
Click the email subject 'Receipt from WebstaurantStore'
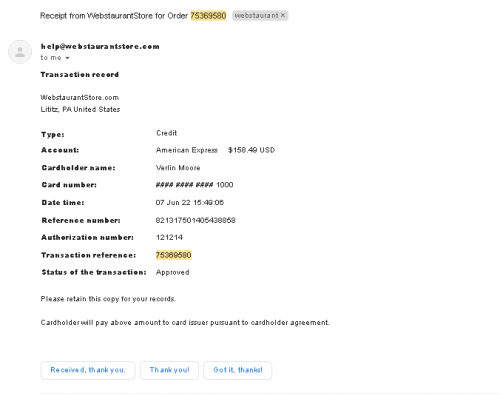(114, 16)
